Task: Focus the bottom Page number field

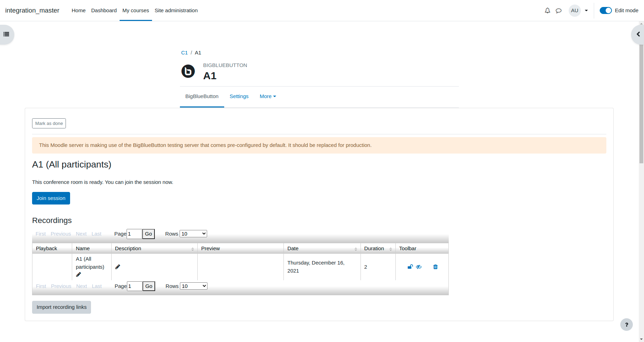Action: pyautogui.click(x=135, y=286)
